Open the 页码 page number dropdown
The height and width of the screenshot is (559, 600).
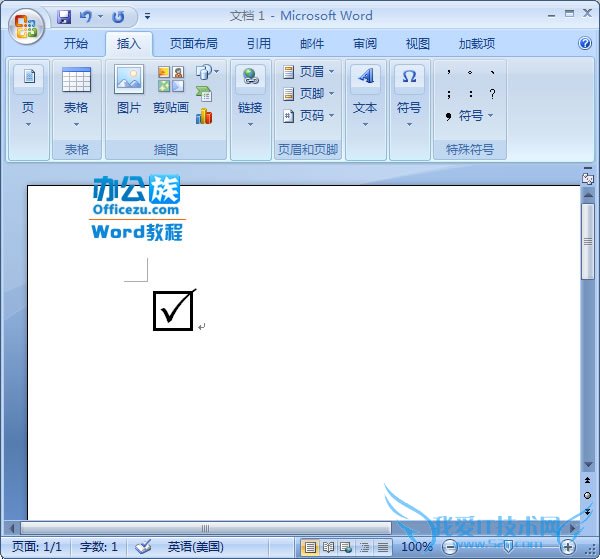pyautogui.click(x=308, y=116)
